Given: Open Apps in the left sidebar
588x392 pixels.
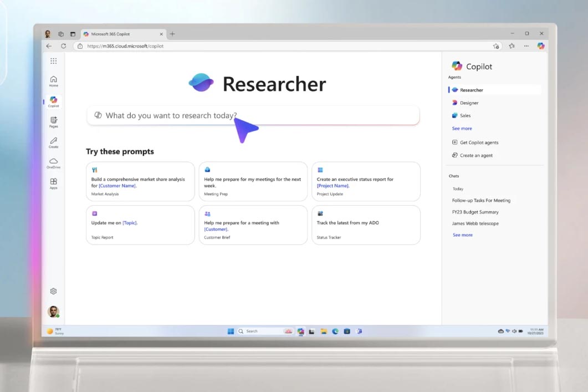Looking at the screenshot, I should pyautogui.click(x=53, y=183).
